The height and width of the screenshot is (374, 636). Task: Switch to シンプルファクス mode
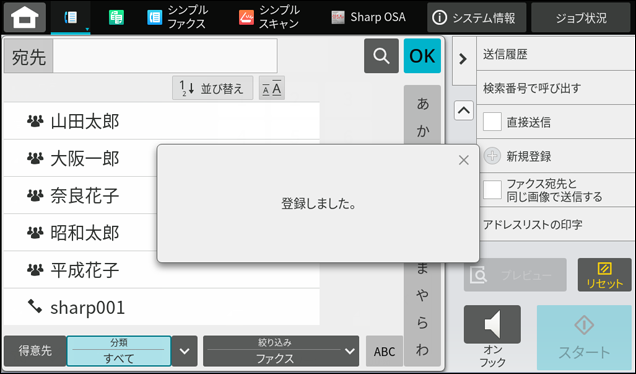[x=177, y=17]
